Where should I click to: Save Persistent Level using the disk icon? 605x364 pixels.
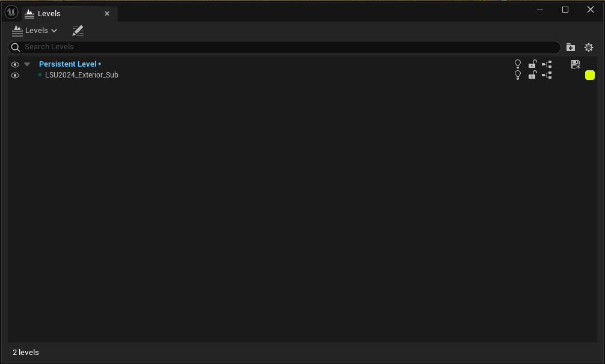coord(576,64)
